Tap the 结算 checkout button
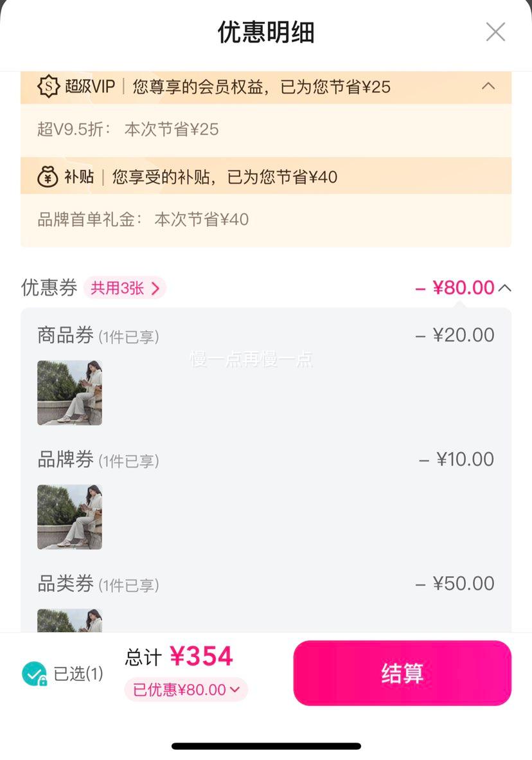The height and width of the screenshot is (760, 532). (x=402, y=673)
